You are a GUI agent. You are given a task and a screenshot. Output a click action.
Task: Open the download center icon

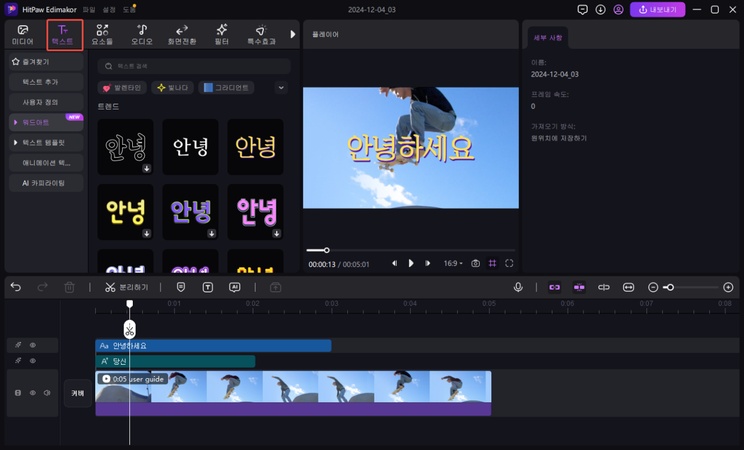coord(600,9)
